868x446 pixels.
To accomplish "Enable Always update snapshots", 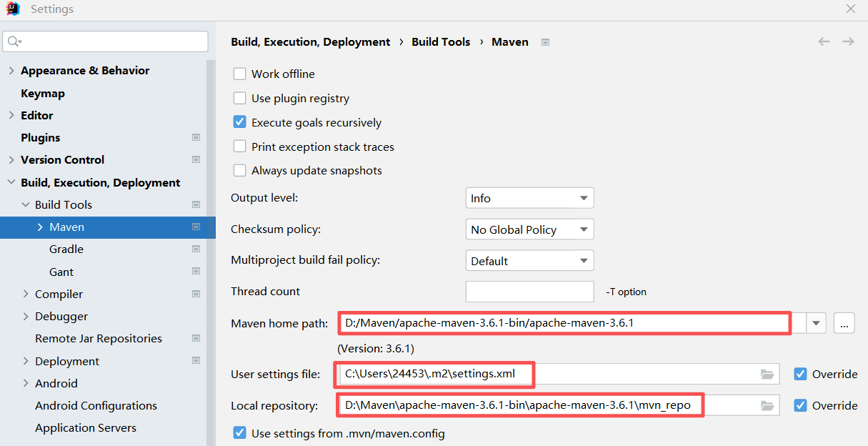I will pos(240,170).
